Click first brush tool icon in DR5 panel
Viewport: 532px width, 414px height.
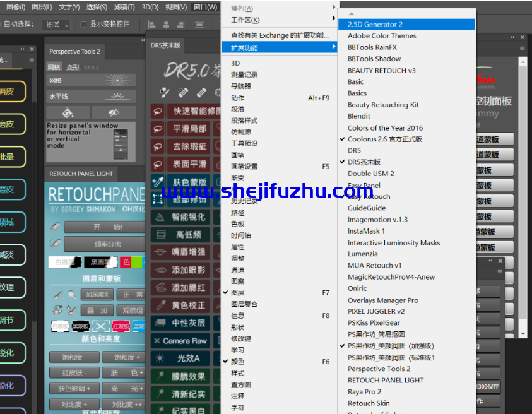(165, 92)
